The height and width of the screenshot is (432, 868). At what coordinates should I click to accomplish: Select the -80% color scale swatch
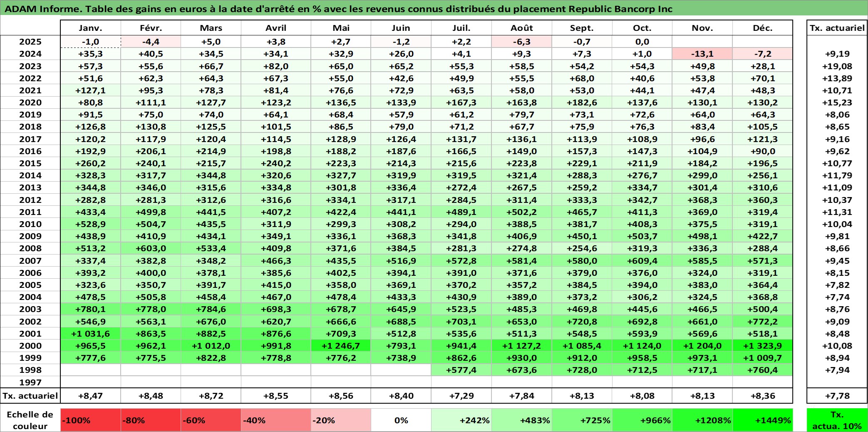tap(151, 420)
